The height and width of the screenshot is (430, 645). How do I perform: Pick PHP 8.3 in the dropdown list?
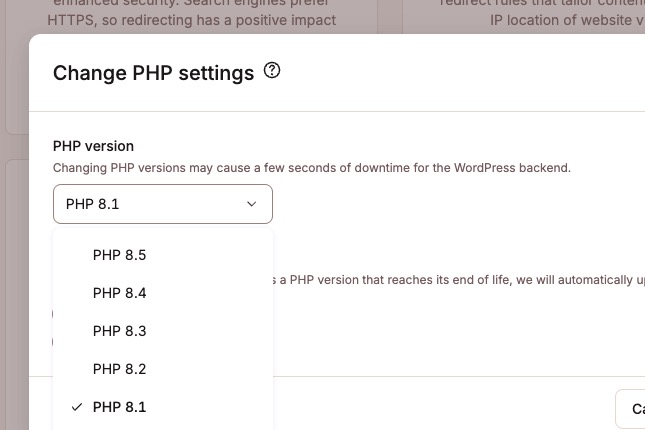pyautogui.click(x=120, y=331)
